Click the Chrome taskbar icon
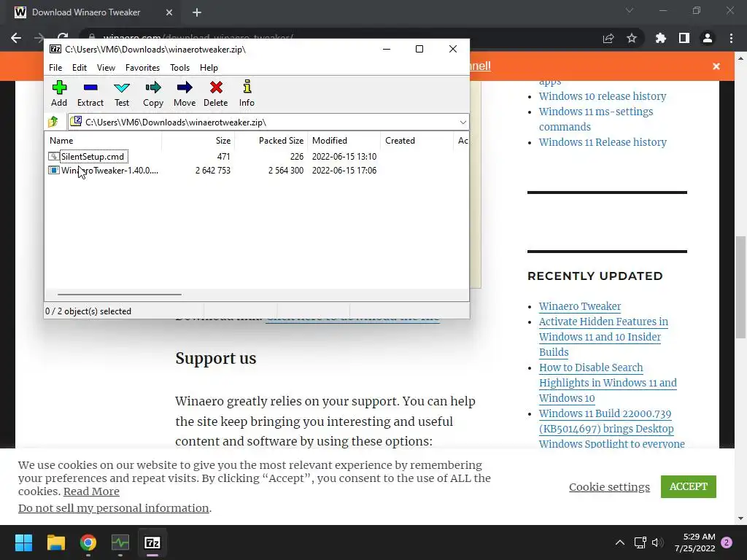Screen dimensions: 747x560 88,542
